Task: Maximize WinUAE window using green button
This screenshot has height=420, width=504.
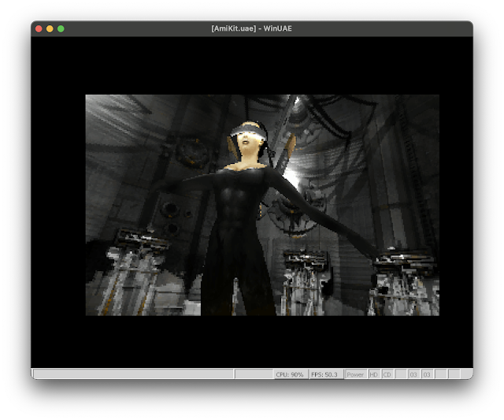Action: point(61,29)
